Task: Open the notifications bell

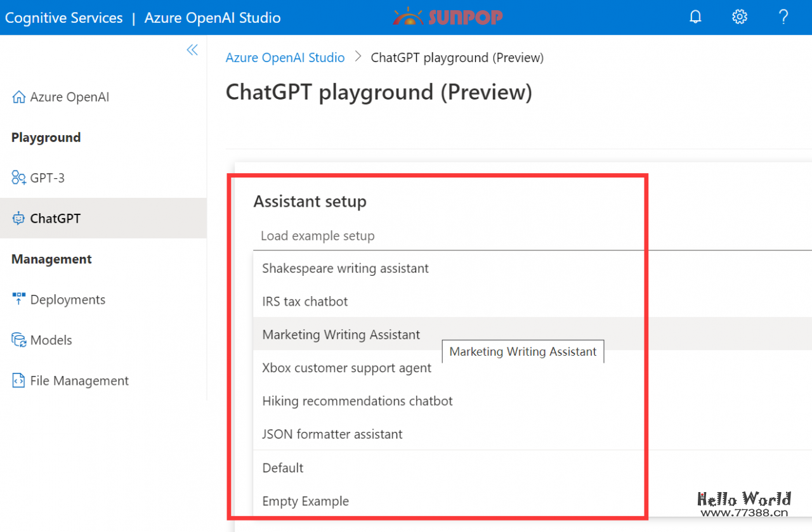Action: tap(695, 17)
